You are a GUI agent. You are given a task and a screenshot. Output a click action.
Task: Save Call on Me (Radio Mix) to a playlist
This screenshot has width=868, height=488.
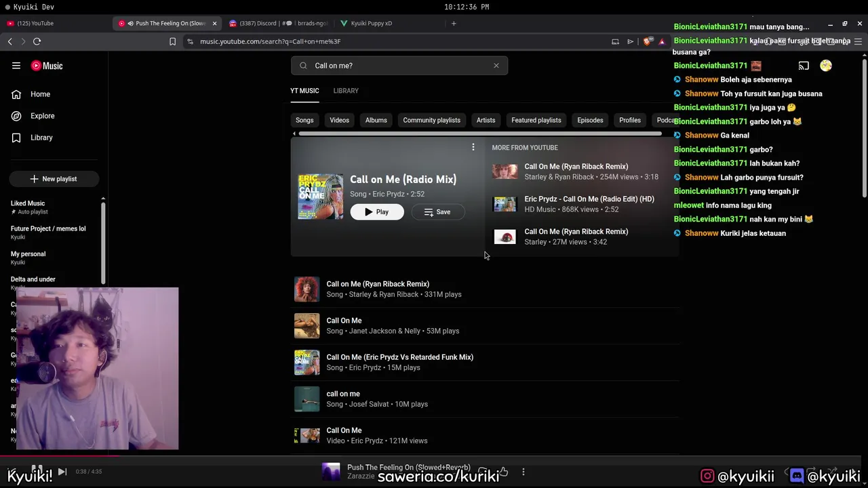(x=437, y=212)
